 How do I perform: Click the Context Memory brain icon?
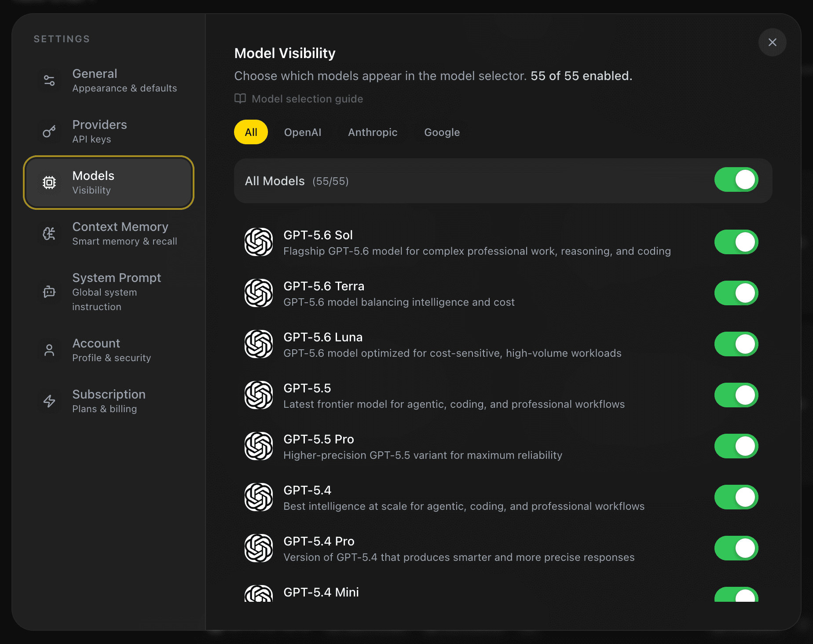pyautogui.click(x=49, y=234)
